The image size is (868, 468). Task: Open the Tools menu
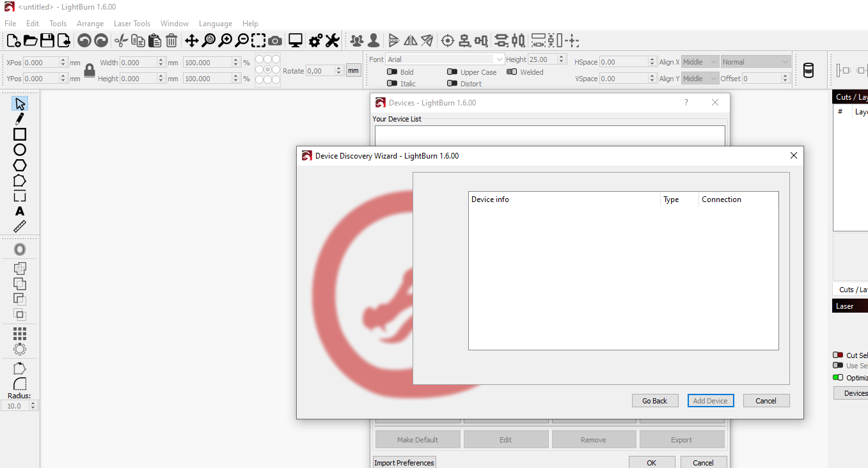coord(58,24)
